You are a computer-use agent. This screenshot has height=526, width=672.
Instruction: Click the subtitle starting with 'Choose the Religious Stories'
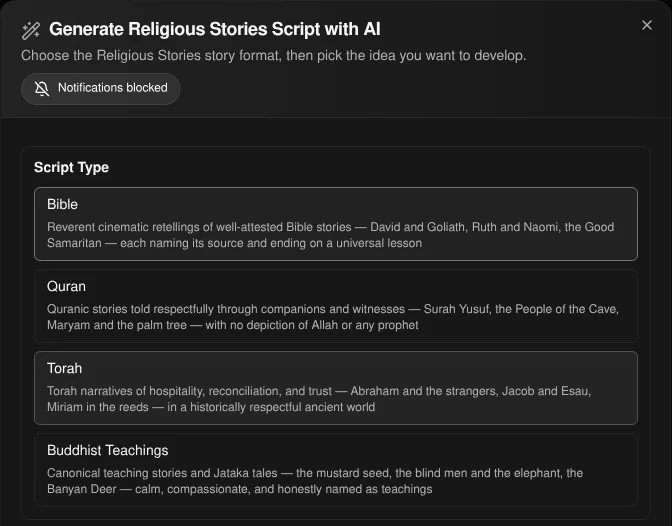tap(273, 56)
